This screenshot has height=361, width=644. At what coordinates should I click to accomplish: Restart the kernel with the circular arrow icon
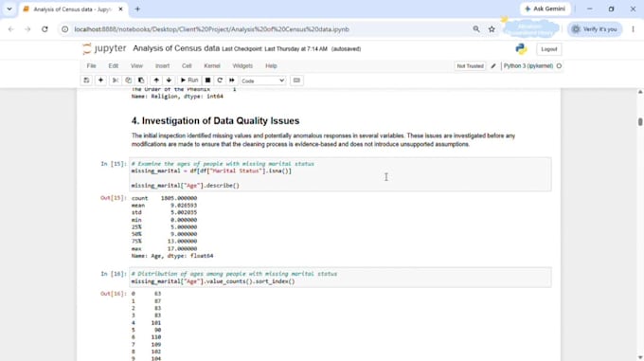(x=220, y=81)
